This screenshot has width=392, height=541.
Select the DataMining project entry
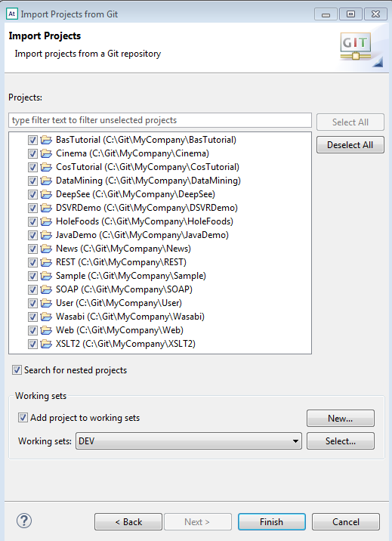pos(148,181)
